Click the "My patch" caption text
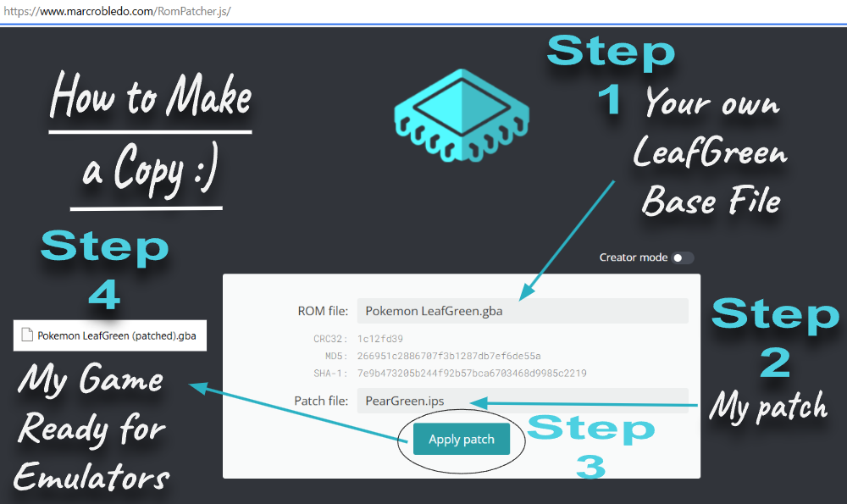The width and height of the screenshot is (847, 504). pos(767,407)
